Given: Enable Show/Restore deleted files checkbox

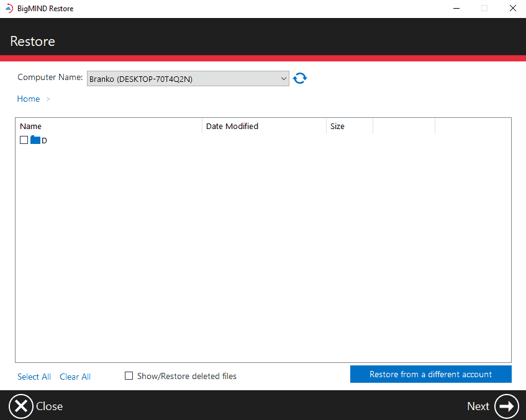Looking at the screenshot, I should click(x=129, y=376).
